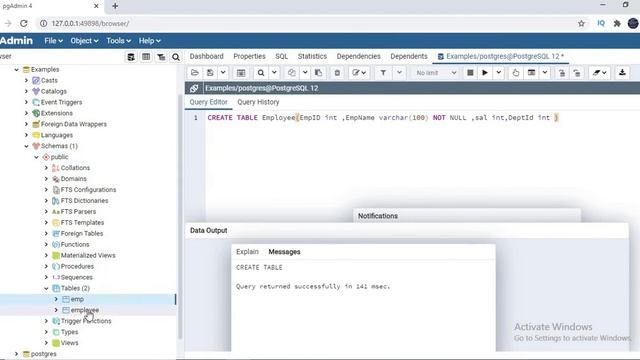
Task: Open the Explain output tab
Action: pos(247,252)
